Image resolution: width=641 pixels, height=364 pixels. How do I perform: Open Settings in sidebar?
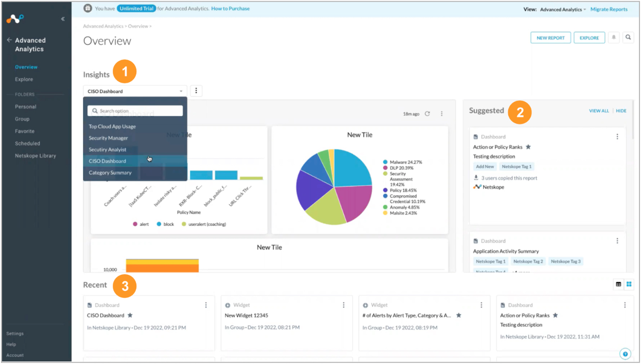pyautogui.click(x=15, y=333)
